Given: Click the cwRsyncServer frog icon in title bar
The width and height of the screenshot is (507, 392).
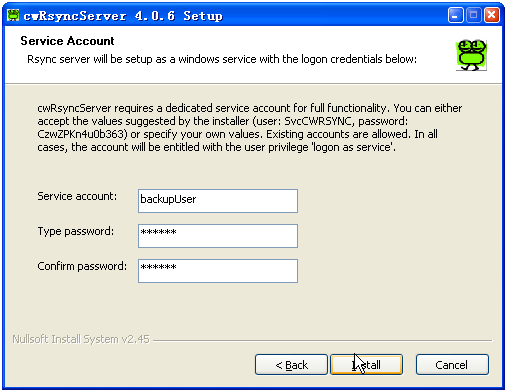Looking at the screenshot, I should click(x=13, y=15).
